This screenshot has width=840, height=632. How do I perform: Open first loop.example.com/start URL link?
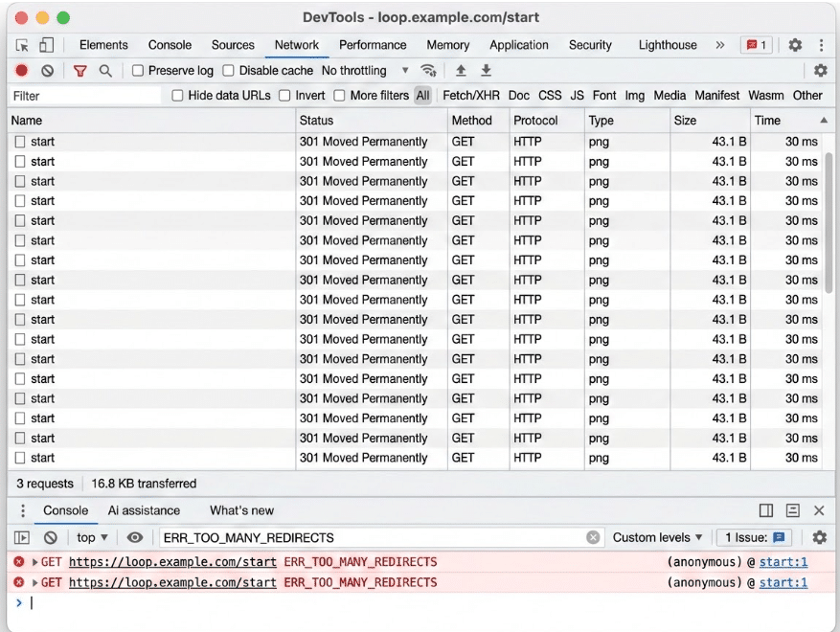172,562
